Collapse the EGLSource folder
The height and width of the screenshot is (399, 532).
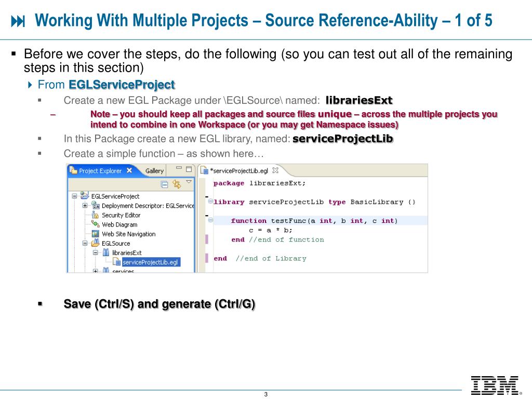(85, 243)
